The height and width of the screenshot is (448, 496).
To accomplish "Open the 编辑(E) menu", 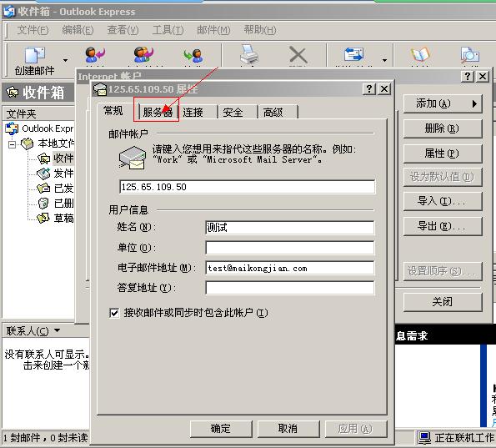I will (78, 30).
